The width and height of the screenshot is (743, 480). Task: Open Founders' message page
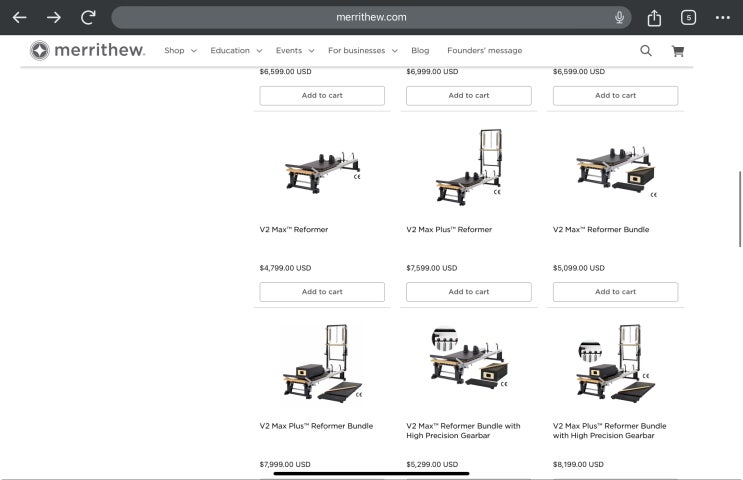coord(484,50)
